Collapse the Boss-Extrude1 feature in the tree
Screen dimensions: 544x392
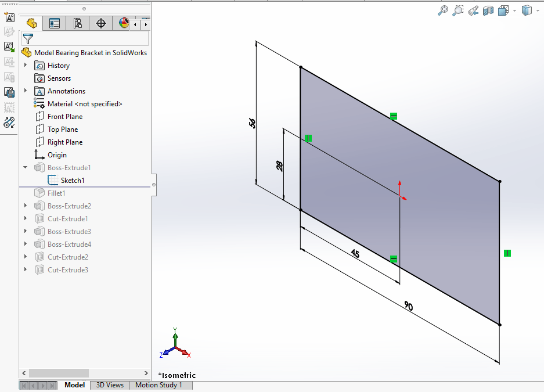point(25,167)
